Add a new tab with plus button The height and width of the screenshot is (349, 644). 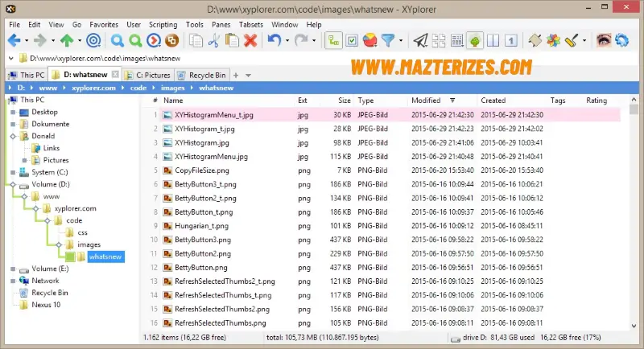pyautogui.click(x=236, y=75)
